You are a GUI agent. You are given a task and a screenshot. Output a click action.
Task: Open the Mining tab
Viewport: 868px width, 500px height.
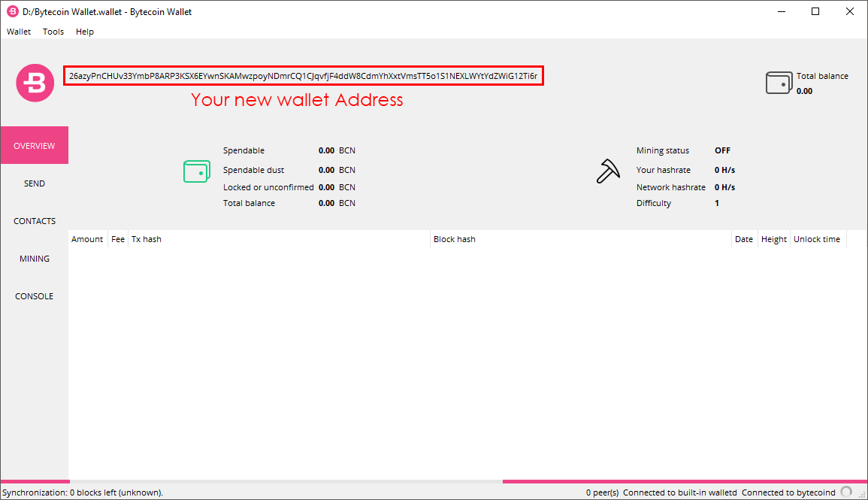pyautogui.click(x=35, y=259)
